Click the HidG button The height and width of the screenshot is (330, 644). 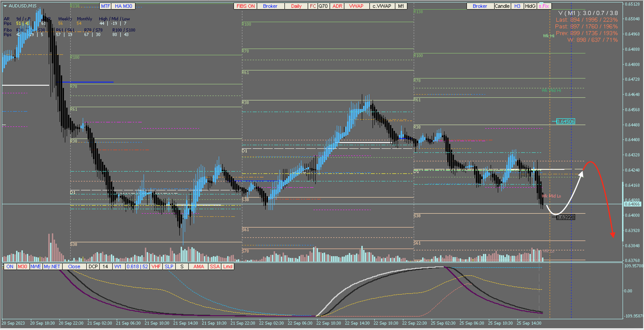pyautogui.click(x=530, y=6)
